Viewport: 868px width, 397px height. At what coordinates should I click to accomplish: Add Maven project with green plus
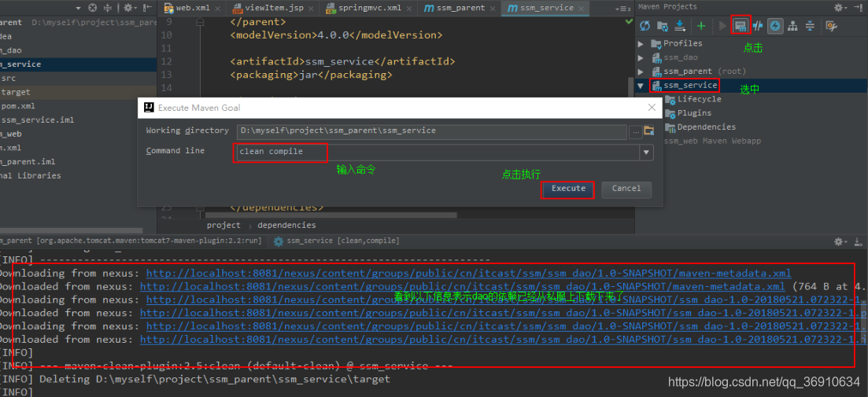coord(701,25)
